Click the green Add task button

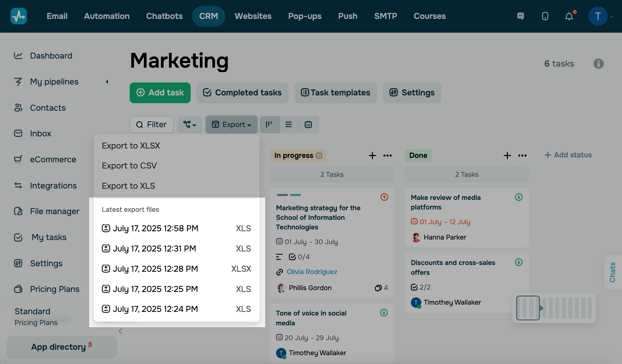160,93
